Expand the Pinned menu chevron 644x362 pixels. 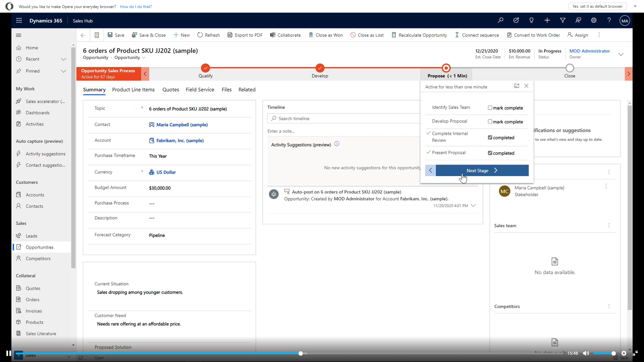pos(63,71)
